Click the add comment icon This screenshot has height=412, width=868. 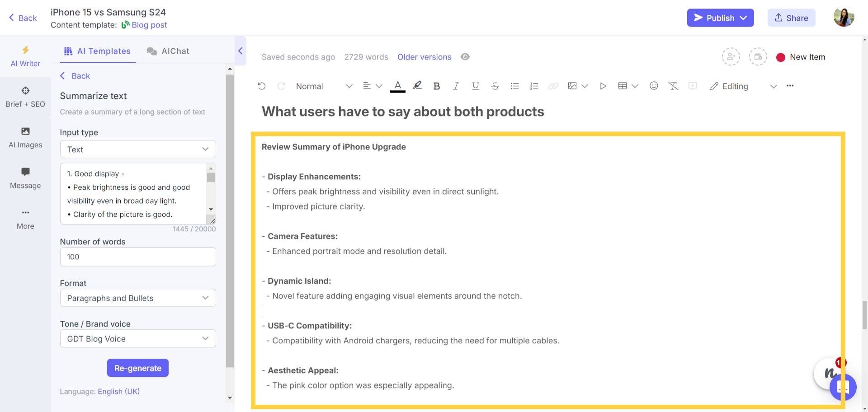tap(693, 86)
